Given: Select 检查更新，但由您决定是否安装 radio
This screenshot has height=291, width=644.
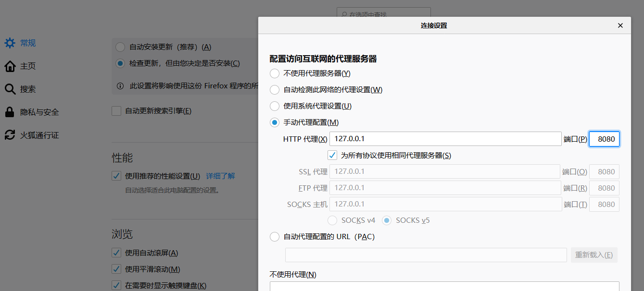Looking at the screenshot, I should pyautogui.click(x=120, y=63).
